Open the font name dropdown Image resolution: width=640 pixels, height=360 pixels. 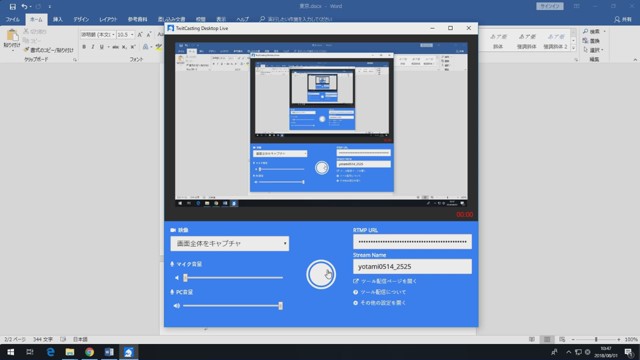(113, 35)
